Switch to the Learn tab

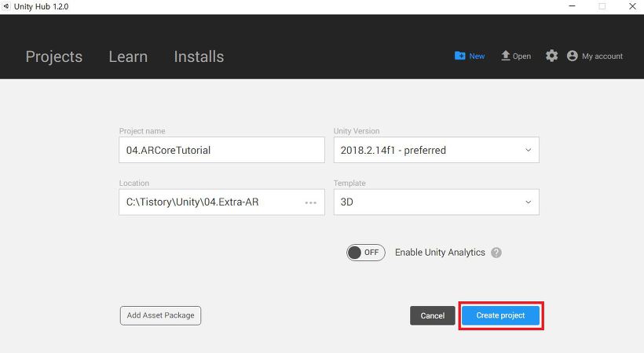click(128, 56)
